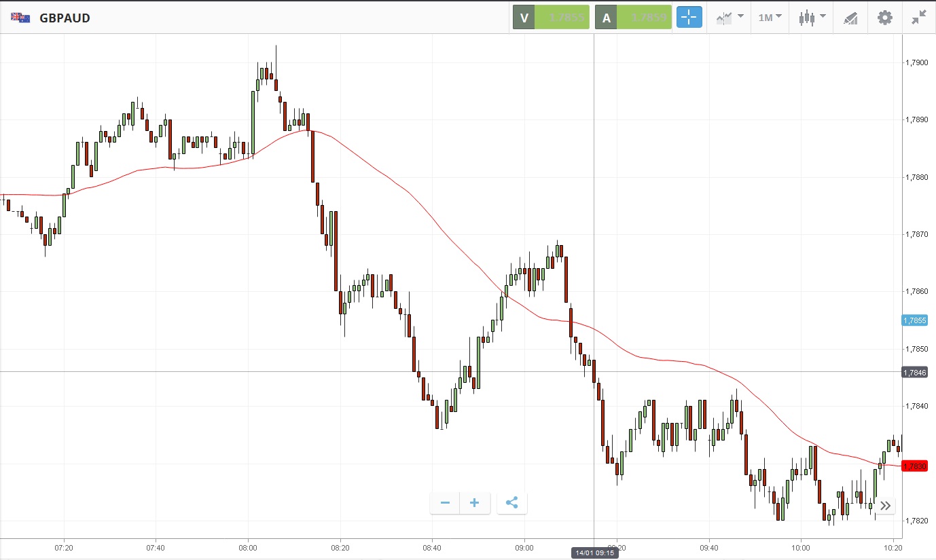Zoom in the chart with plus
This screenshot has width=936, height=560.
pos(475,503)
